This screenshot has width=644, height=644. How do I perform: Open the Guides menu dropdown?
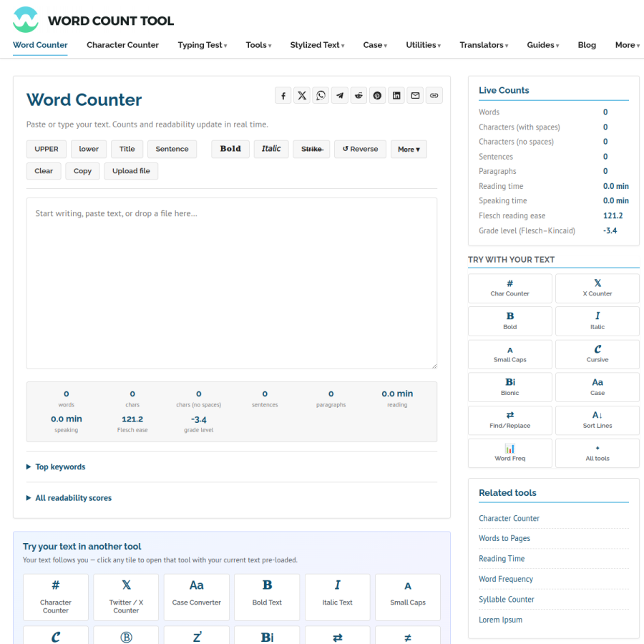(x=543, y=45)
